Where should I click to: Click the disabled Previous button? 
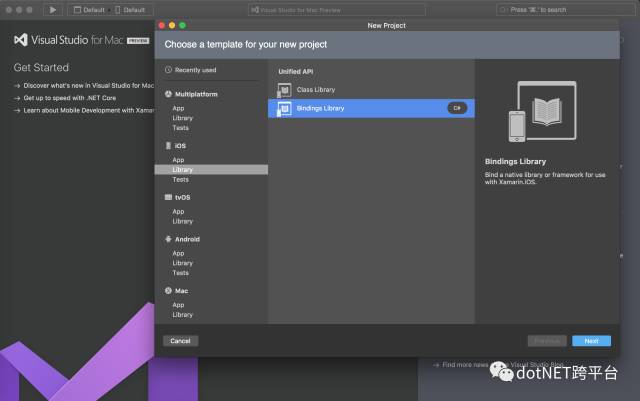click(x=547, y=341)
